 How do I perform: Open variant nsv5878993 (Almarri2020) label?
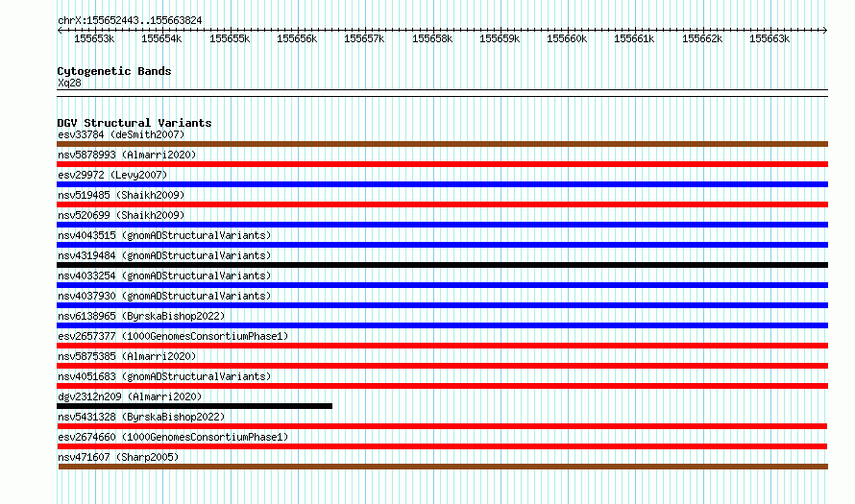coord(127,155)
